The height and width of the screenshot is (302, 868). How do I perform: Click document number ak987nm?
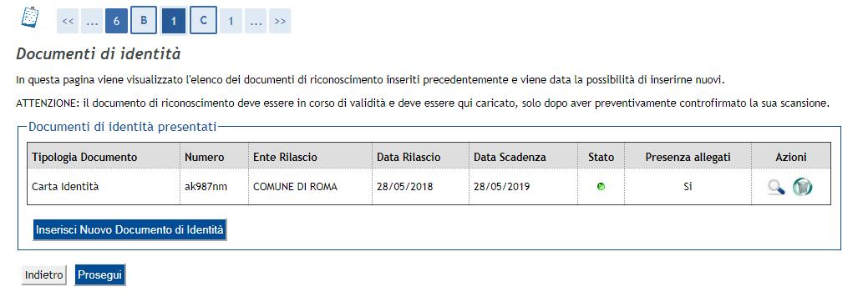coord(206,187)
